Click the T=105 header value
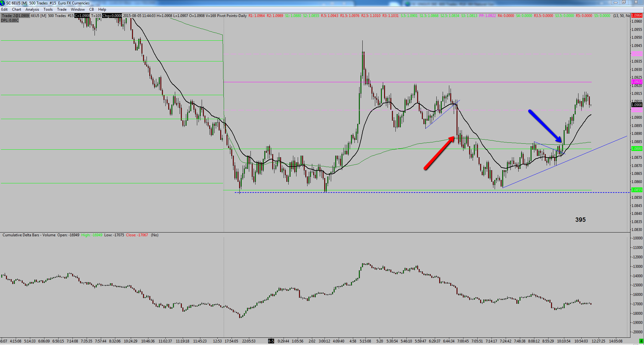This screenshot has width=644, height=345. tap(96, 15)
